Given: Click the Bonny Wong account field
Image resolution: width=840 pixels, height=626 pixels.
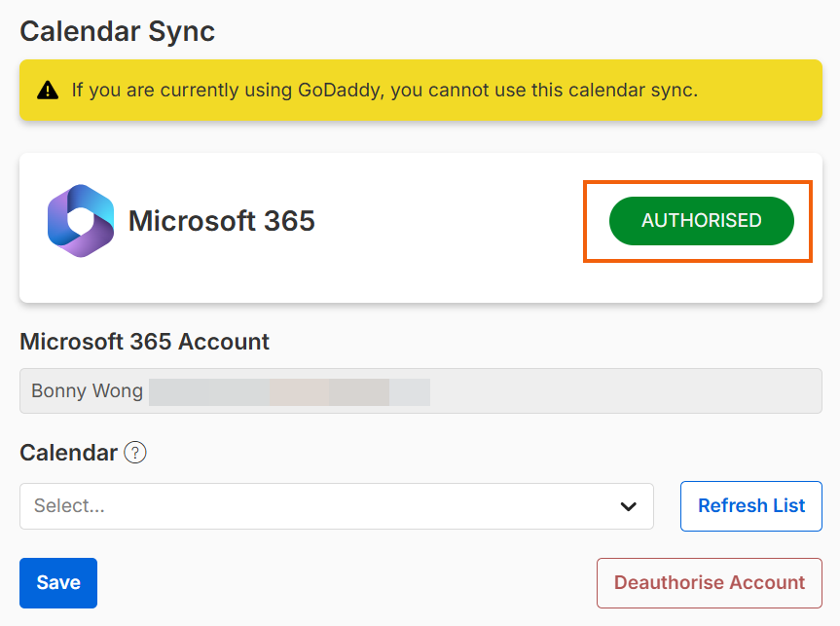Looking at the screenshot, I should [x=420, y=390].
